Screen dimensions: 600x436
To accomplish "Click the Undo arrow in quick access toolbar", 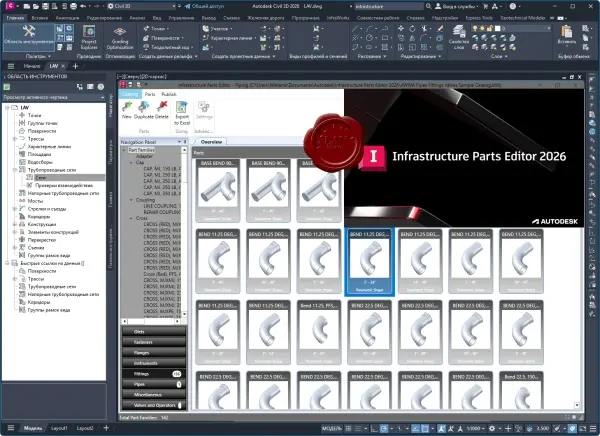I will (x=83, y=6).
